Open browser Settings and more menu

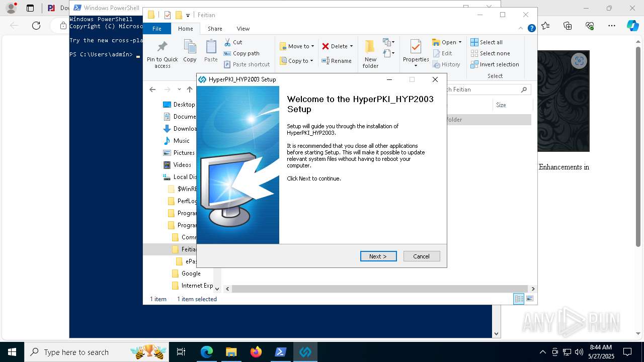click(612, 26)
